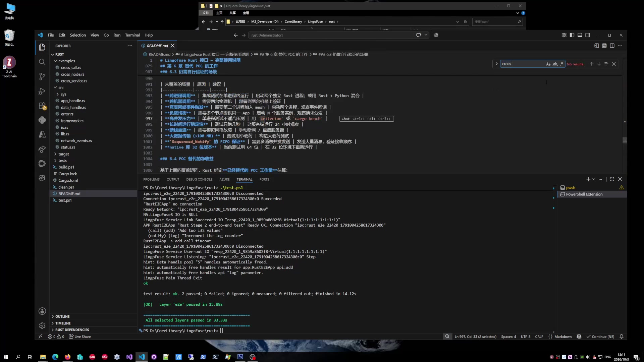
Task: Open the Search view in activity bar
Action: point(42,62)
